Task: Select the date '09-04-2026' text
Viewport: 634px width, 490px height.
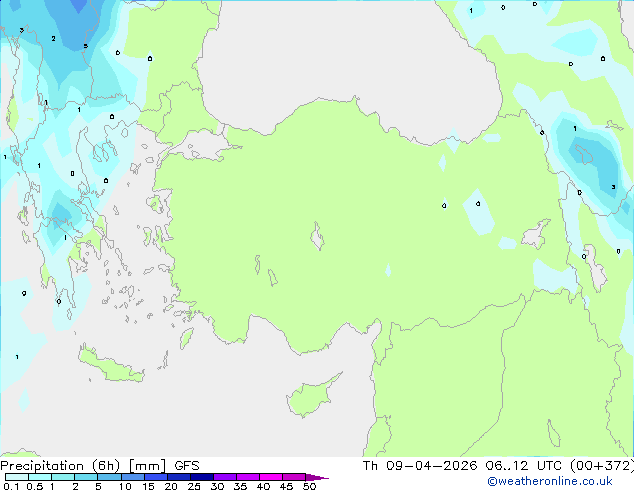Action: click(x=431, y=466)
